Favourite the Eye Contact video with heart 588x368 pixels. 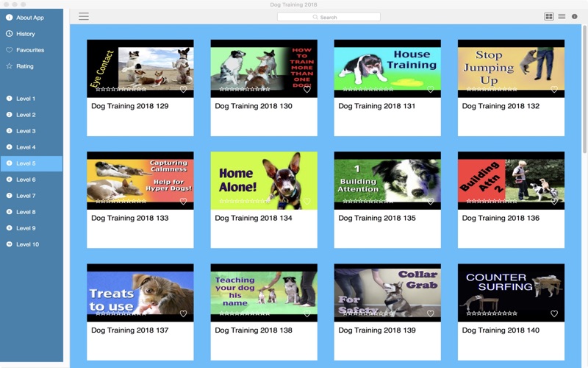tap(183, 89)
